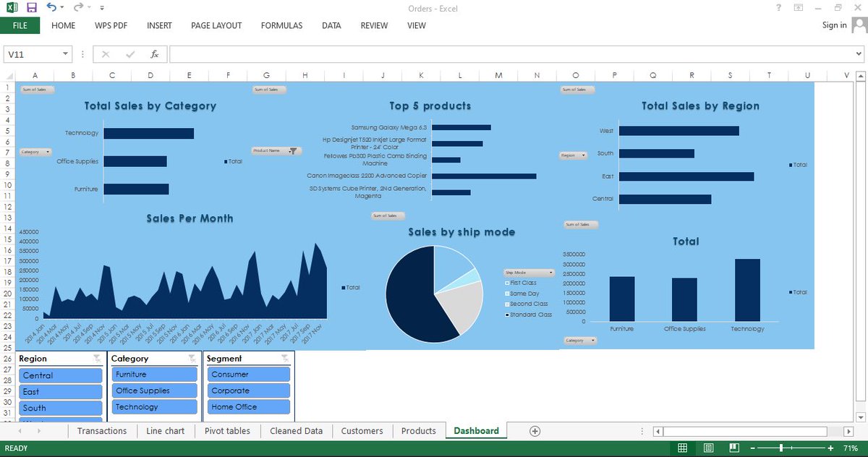Viewport: 868px width, 457px height.
Task: Undo the last action
Action: pyautogui.click(x=51, y=8)
